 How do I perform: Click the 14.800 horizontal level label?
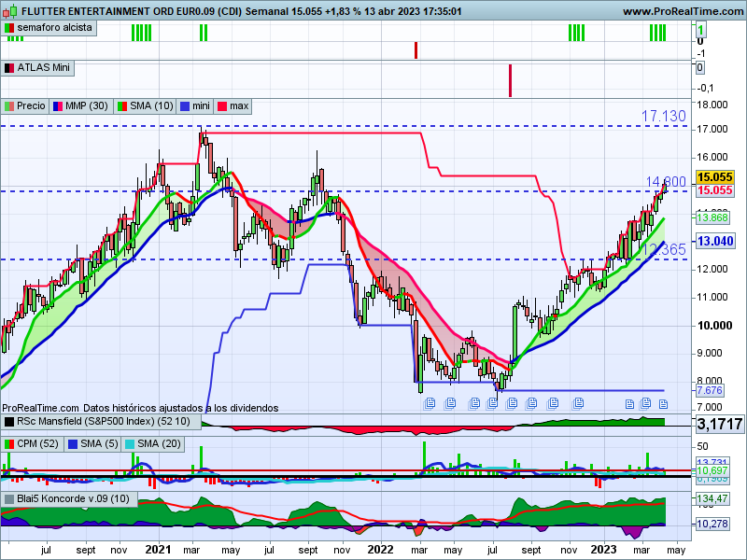click(666, 182)
